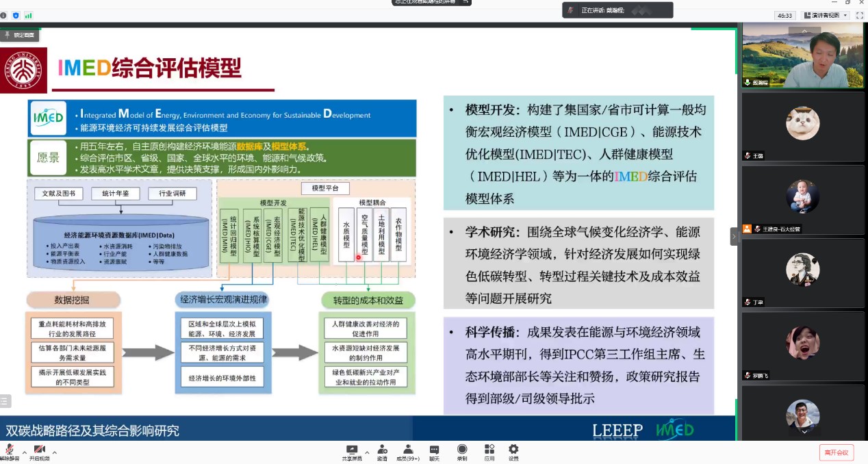Start recording using the 录制 icon
The image size is (868, 464).
click(463, 449)
